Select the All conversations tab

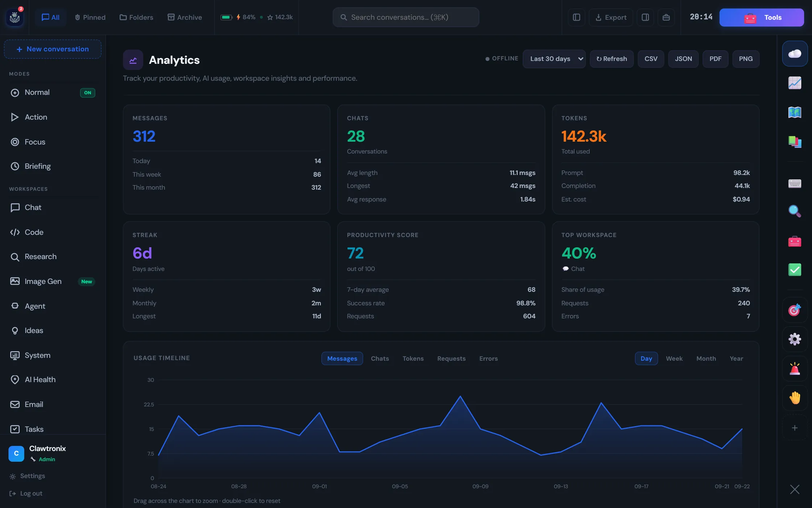pyautogui.click(x=50, y=17)
